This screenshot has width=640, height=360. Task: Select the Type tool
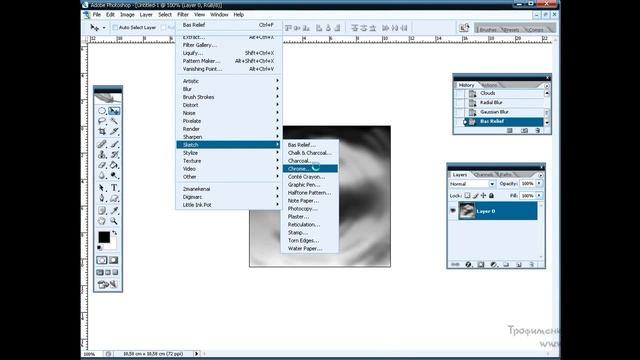click(x=114, y=188)
